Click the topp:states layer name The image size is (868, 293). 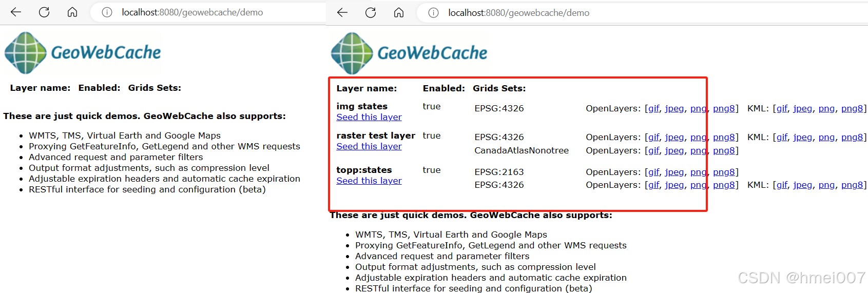point(364,170)
